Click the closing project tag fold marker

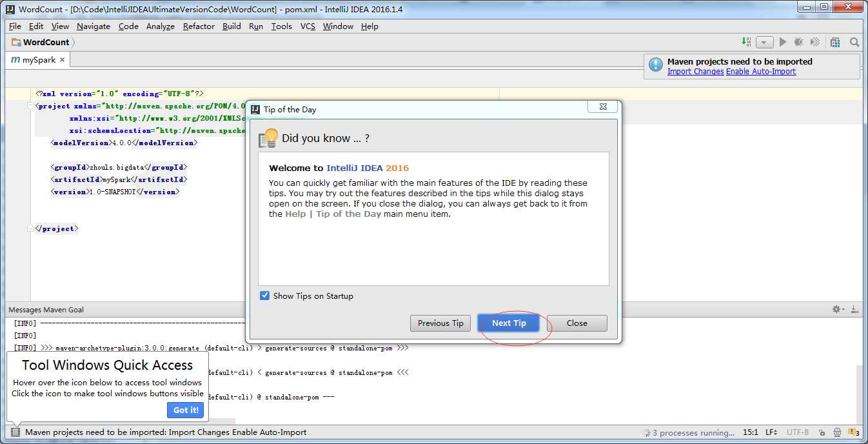30,228
